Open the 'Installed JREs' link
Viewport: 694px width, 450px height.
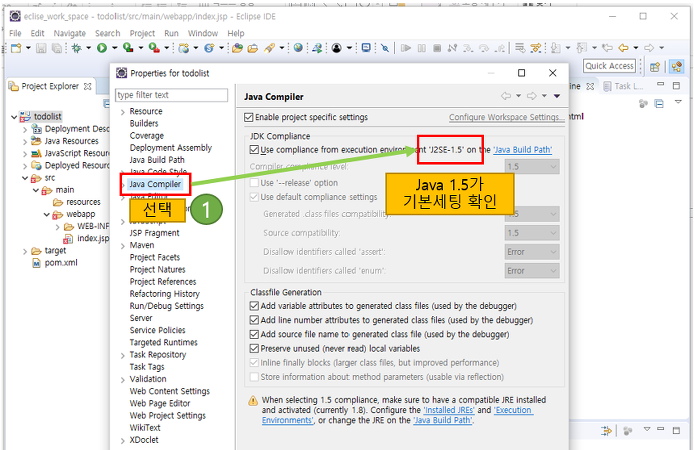pos(449,410)
